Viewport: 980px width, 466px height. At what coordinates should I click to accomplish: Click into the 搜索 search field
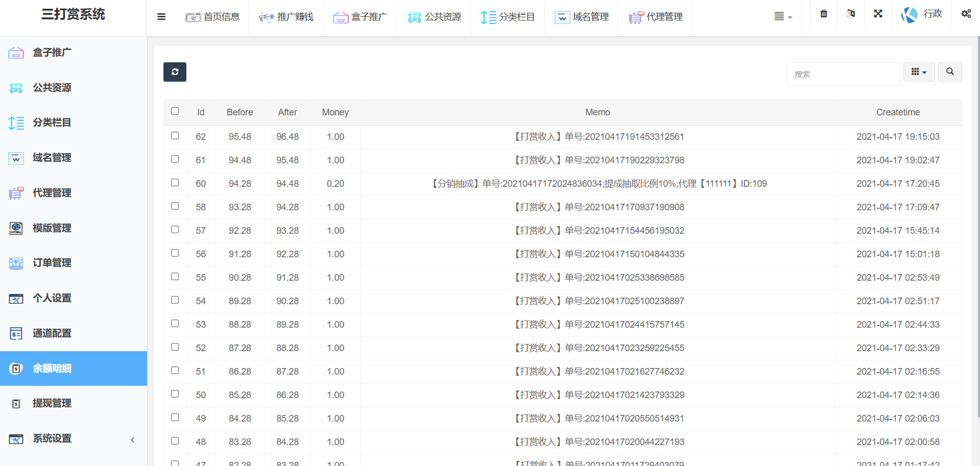(x=843, y=75)
